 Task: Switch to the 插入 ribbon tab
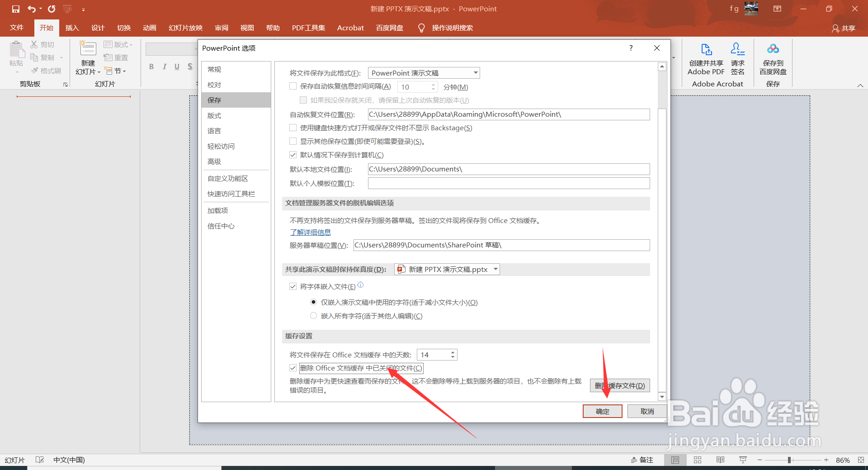(71, 28)
